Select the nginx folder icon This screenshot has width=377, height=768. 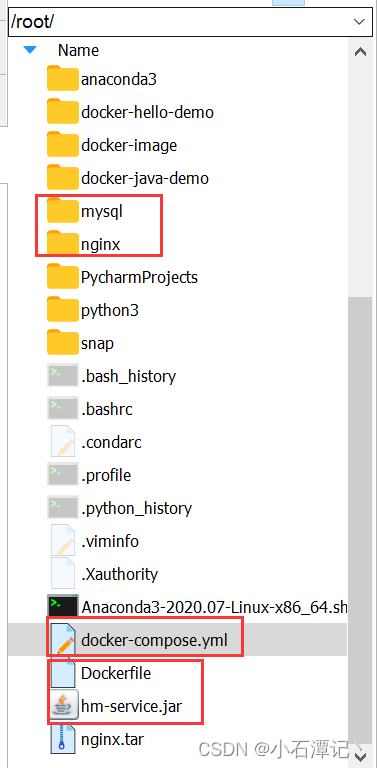(x=63, y=244)
